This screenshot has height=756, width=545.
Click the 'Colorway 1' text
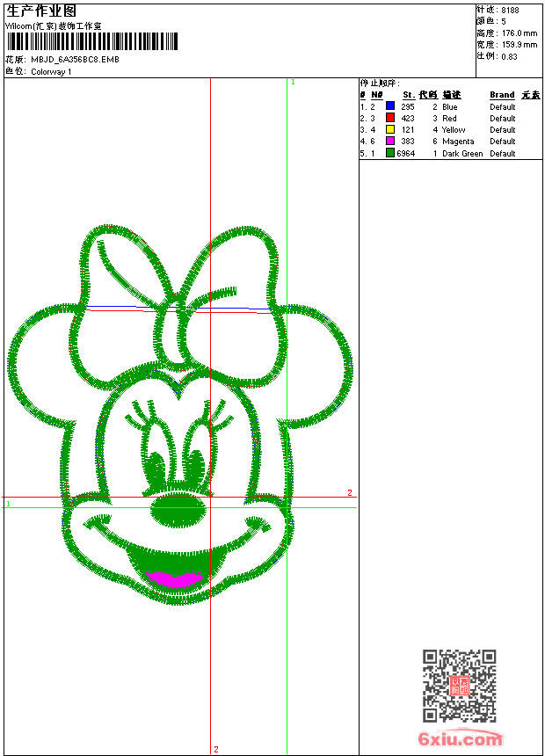pyautogui.click(x=51, y=72)
